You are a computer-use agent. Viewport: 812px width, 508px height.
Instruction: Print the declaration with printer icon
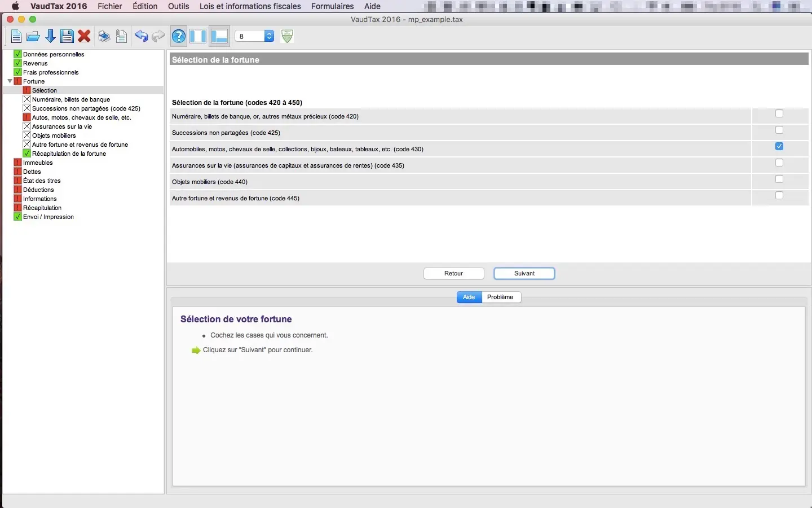point(104,37)
